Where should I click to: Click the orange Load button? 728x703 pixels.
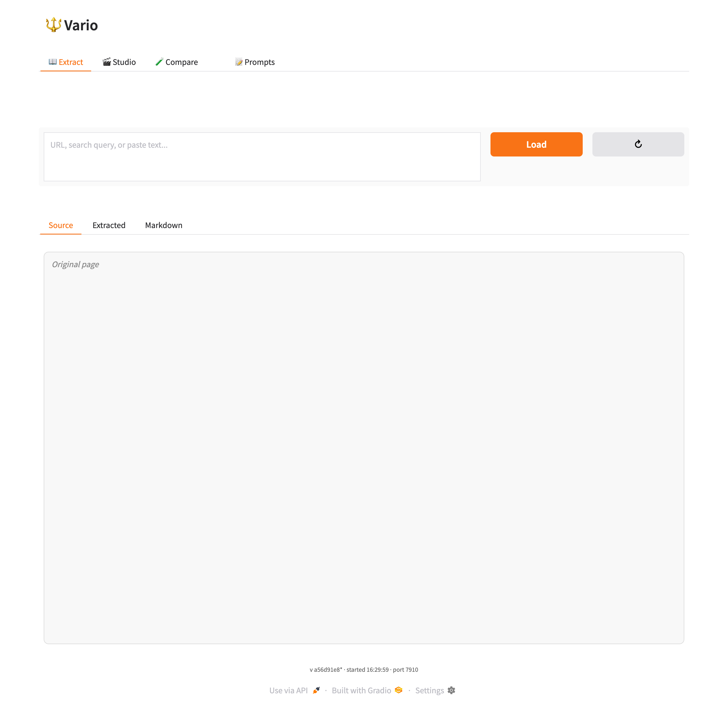(536, 144)
